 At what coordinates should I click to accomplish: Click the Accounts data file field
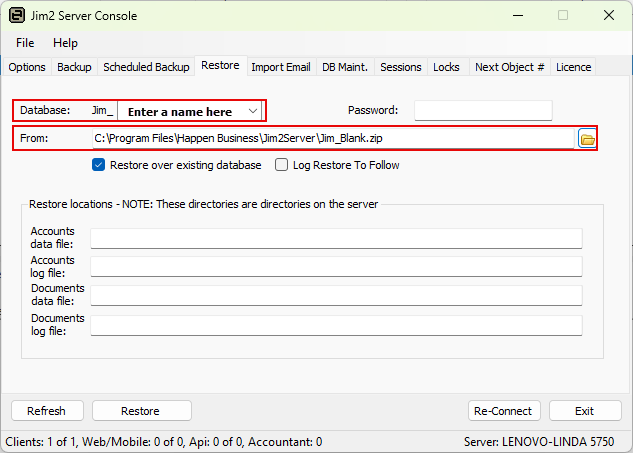(x=335, y=238)
